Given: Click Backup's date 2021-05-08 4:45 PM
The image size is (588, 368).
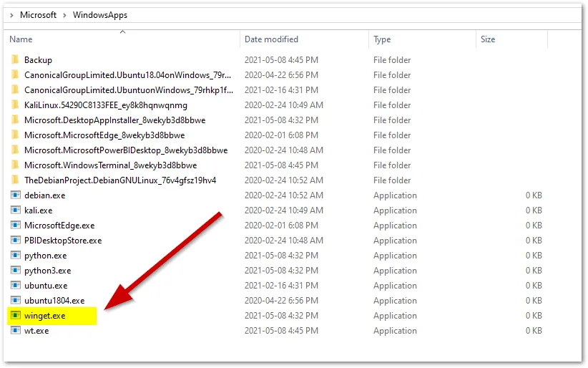Looking at the screenshot, I should pos(281,60).
